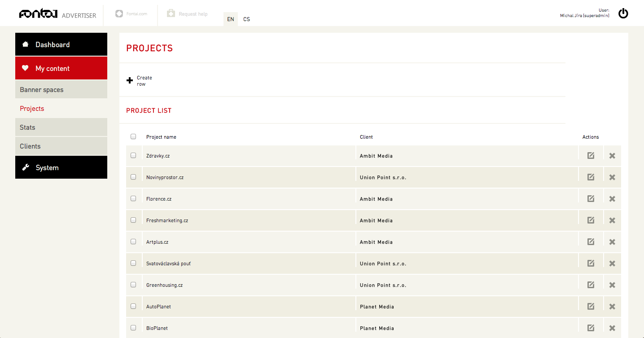Switch language to CS

[x=247, y=19]
